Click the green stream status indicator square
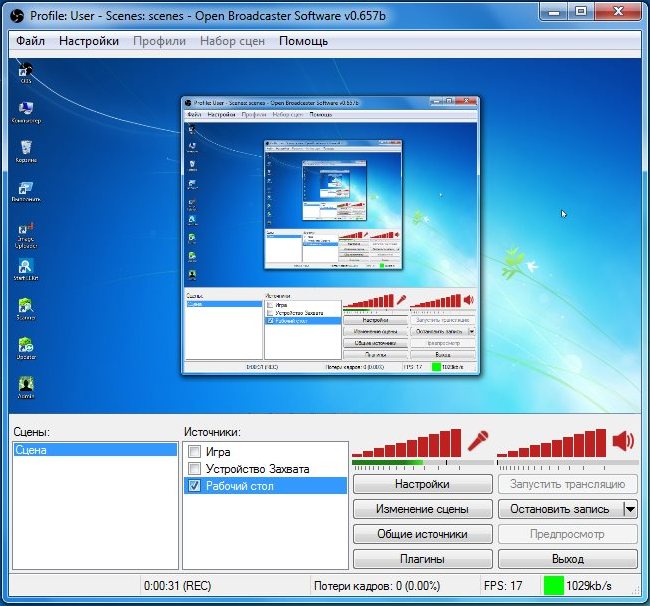Screen dimensions: 650x606 click(553, 585)
